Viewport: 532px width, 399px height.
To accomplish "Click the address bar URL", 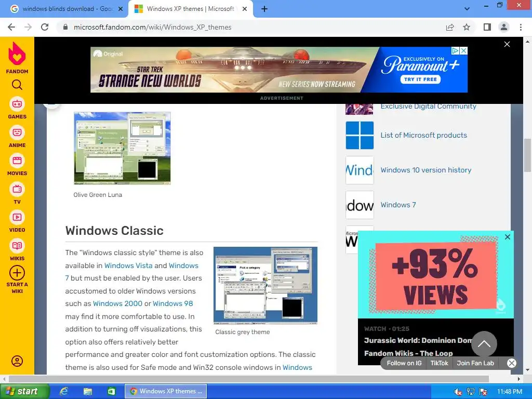I will coord(153,27).
